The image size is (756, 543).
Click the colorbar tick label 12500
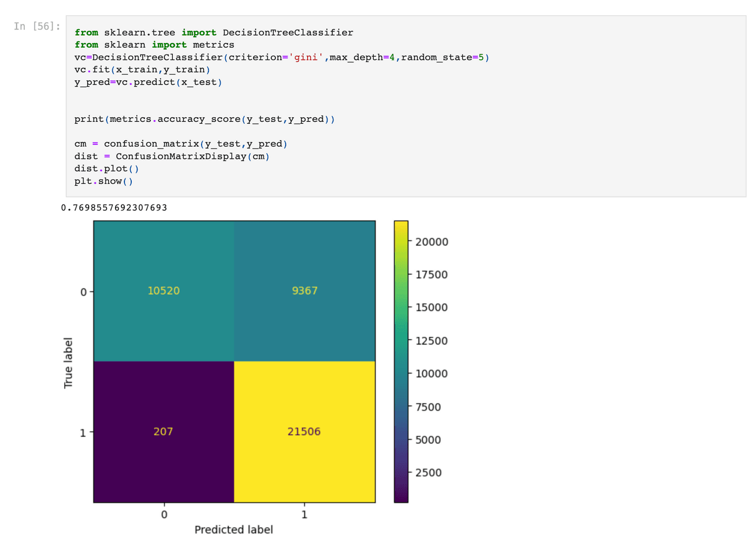[432, 341]
